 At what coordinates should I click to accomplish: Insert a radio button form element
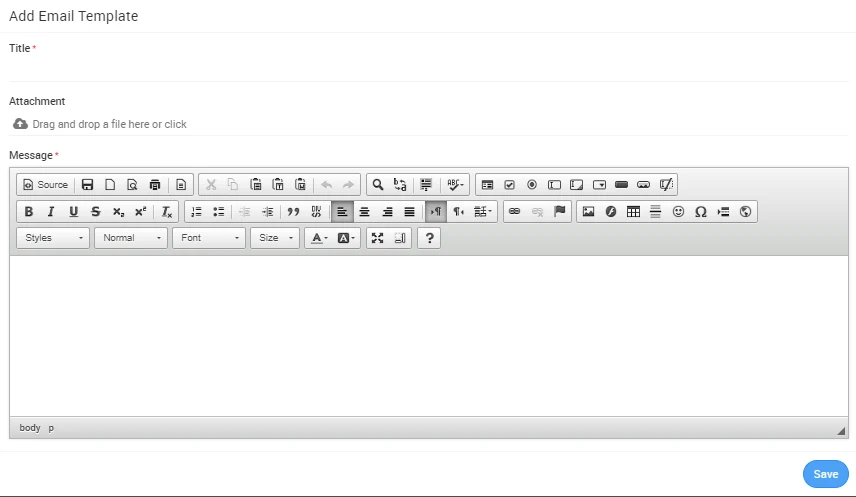pyautogui.click(x=531, y=185)
